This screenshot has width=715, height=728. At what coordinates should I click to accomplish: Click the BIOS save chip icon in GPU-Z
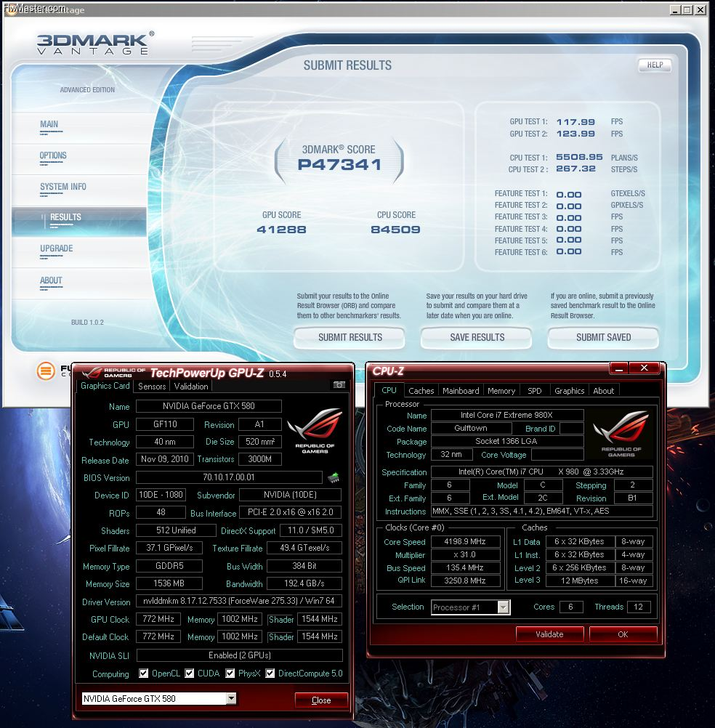point(334,477)
